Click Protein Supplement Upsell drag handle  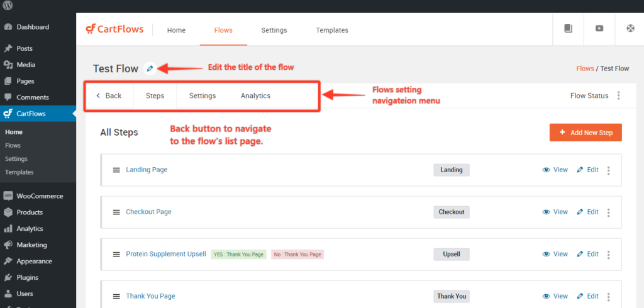116,254
